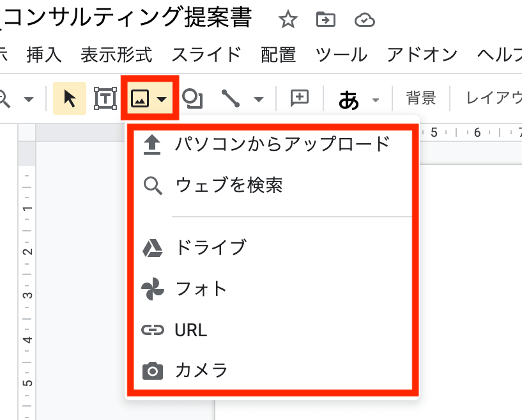Open the ツール menu
This screenshot has width=522, height=420.
click(x=341, y=54)
